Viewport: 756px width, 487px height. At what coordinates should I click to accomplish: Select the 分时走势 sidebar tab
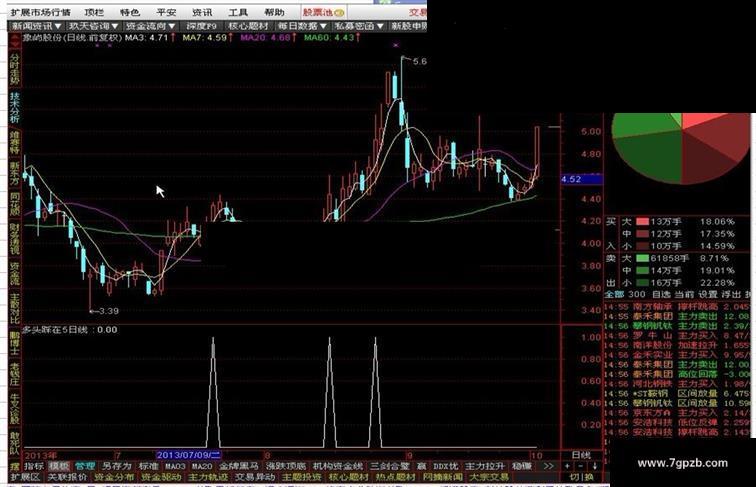14,68
